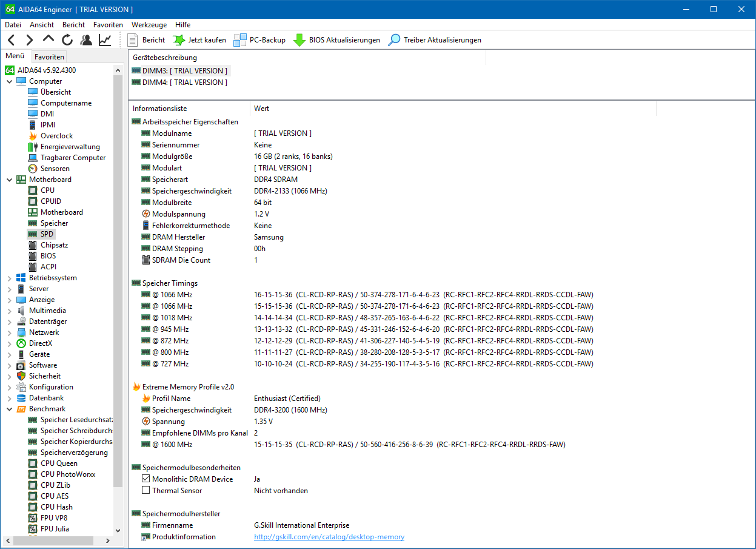This screenshot has width=756, height=549.
Task: Toggle Monolithic DRAM Device checkbox
Action: [x=146, y=479]
